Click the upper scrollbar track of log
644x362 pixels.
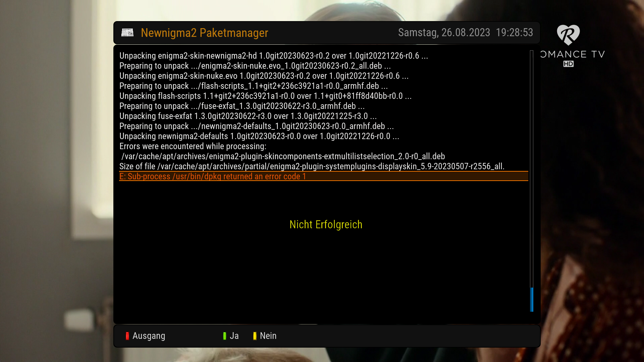click(x=532, y=168)
